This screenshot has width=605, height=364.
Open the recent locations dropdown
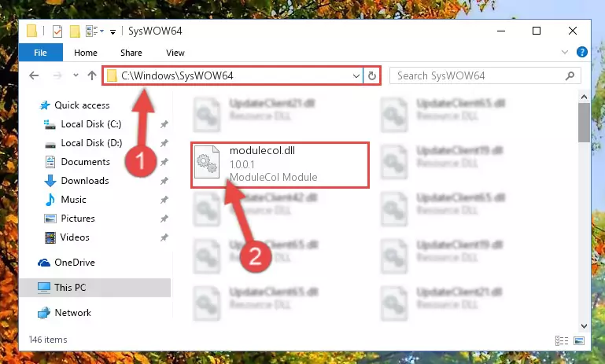(76, 75)
